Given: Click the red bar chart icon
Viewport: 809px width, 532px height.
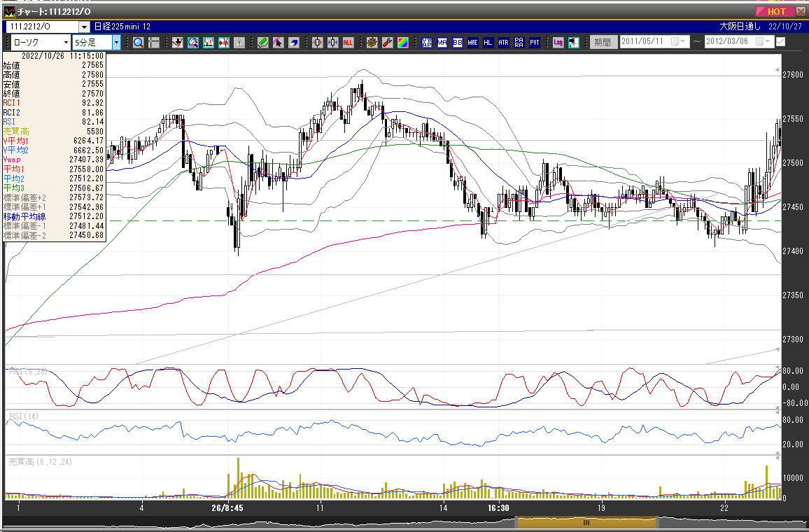Looking at the screenshot, I should click(x=209, y=42).
